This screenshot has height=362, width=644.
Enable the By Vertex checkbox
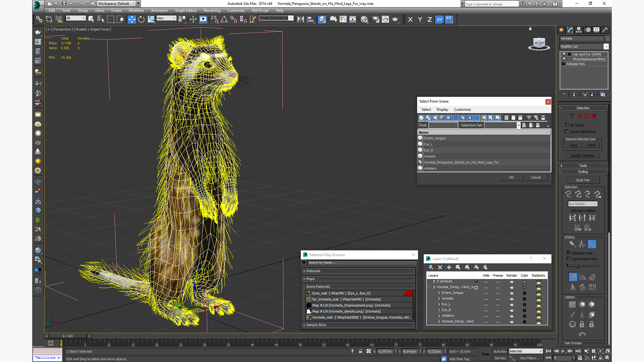(567, 125)
